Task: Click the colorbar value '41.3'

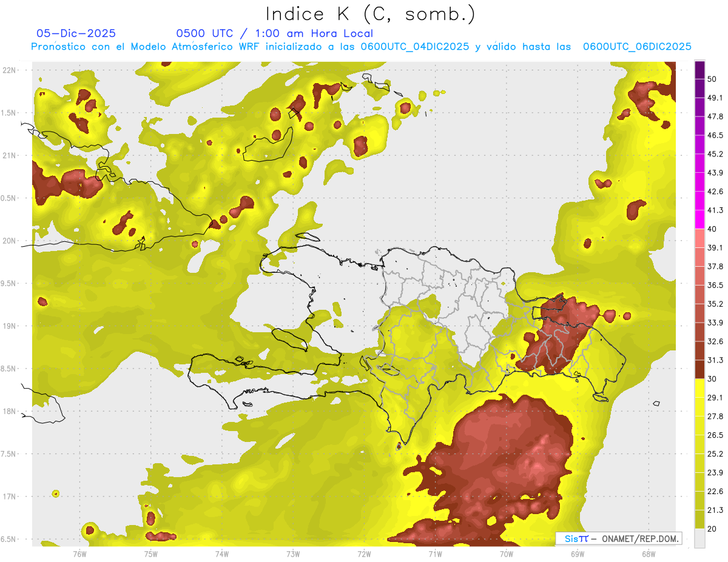Action: pyautogui.click(x=715, y=210)
